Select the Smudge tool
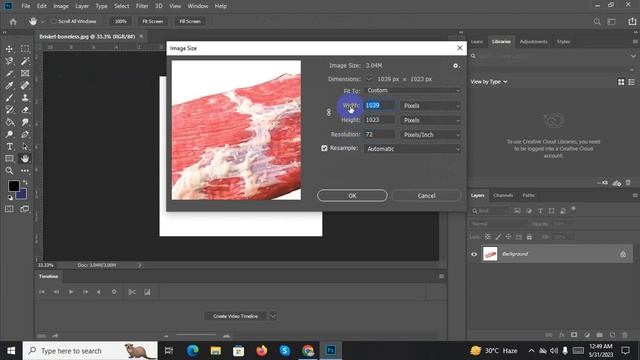The image size is (640, 360). coord(25,122)
